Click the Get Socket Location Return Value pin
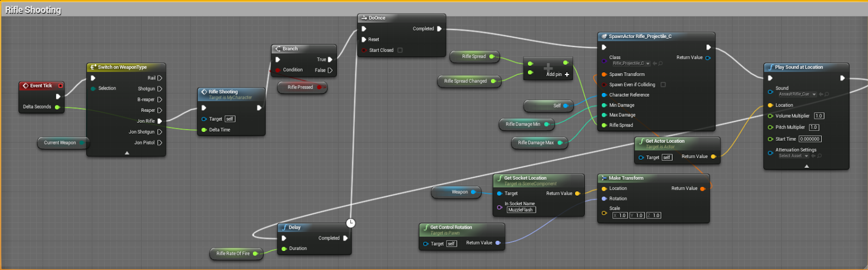Screen dimensions: 868x270 (577, 193)
